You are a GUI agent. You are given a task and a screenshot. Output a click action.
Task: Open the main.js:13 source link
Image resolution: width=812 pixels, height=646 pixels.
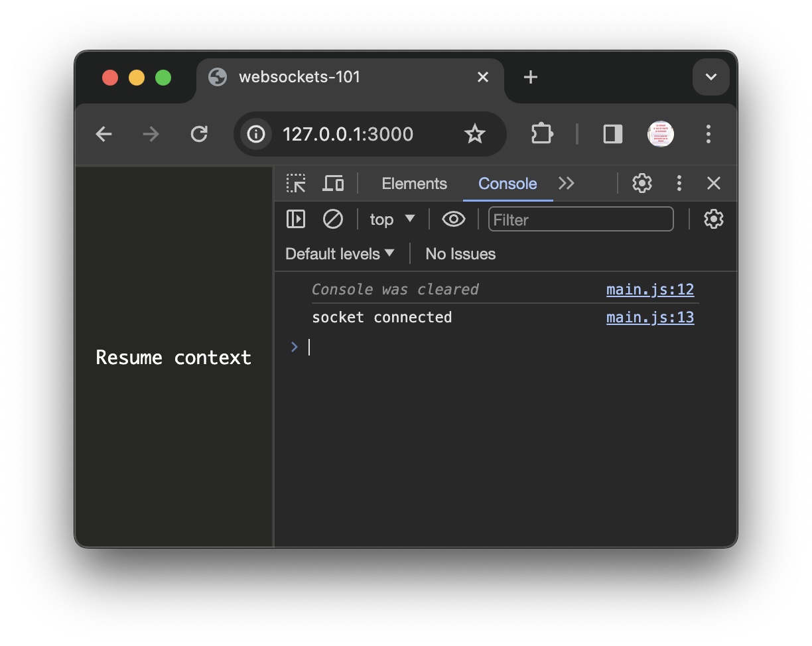click(650, 318)
